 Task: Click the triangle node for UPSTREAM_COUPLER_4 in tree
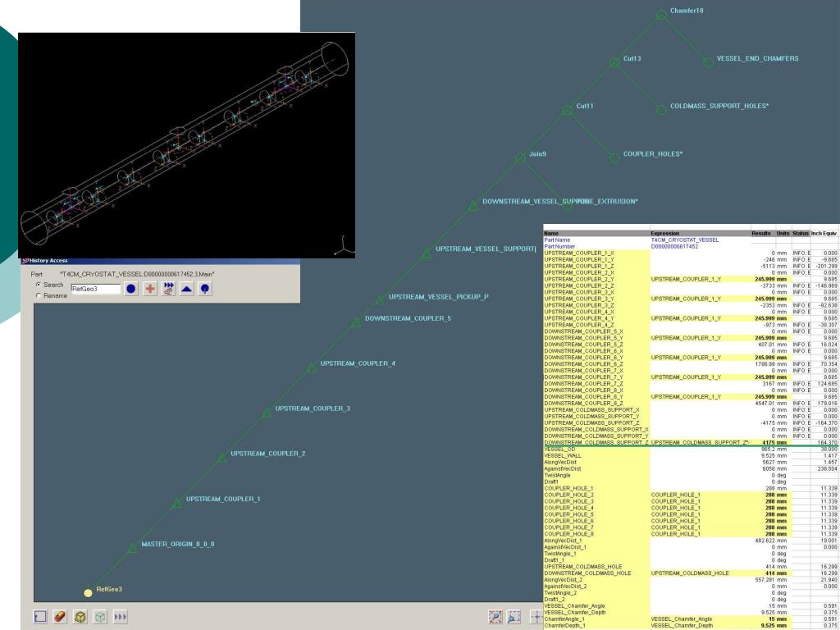pyautogui.click(x=311, y=367)
